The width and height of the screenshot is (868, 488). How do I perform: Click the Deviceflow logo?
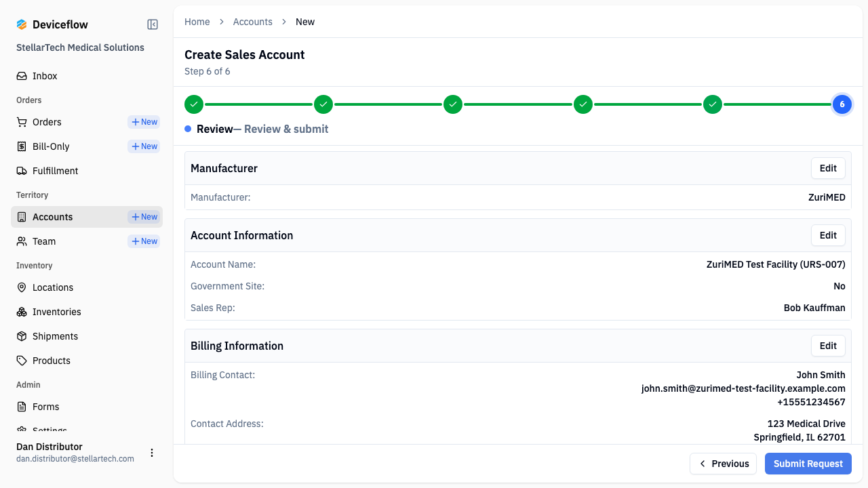point(22,24)
